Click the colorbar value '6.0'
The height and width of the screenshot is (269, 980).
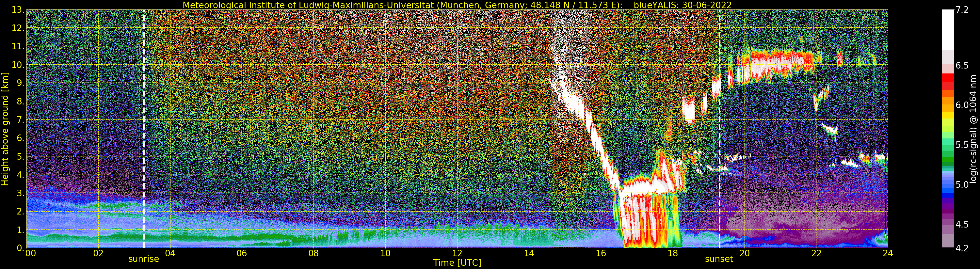pyautogui.click(x=962, y=105)
